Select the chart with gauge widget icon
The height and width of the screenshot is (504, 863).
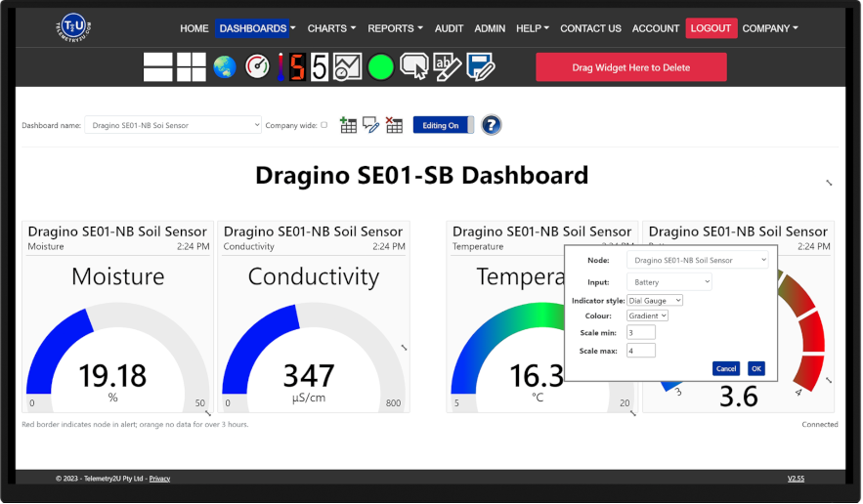tap(347, 67)
